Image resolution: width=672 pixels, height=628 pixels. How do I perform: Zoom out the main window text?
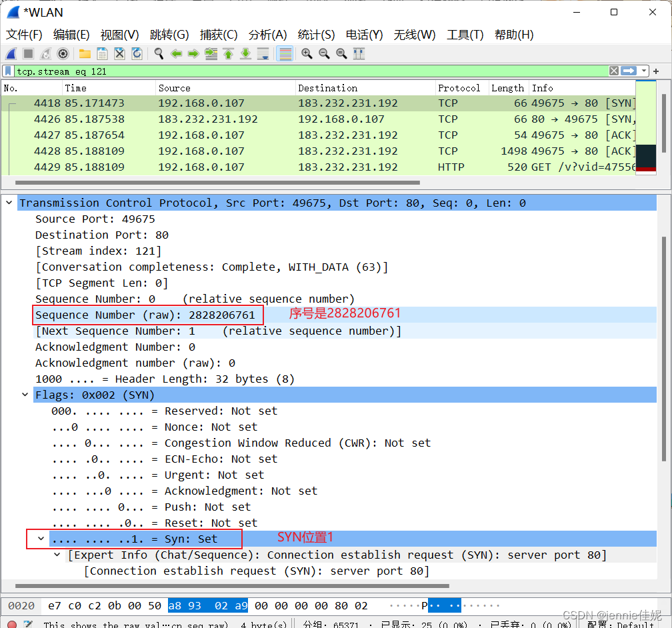[x=325, y=53]
